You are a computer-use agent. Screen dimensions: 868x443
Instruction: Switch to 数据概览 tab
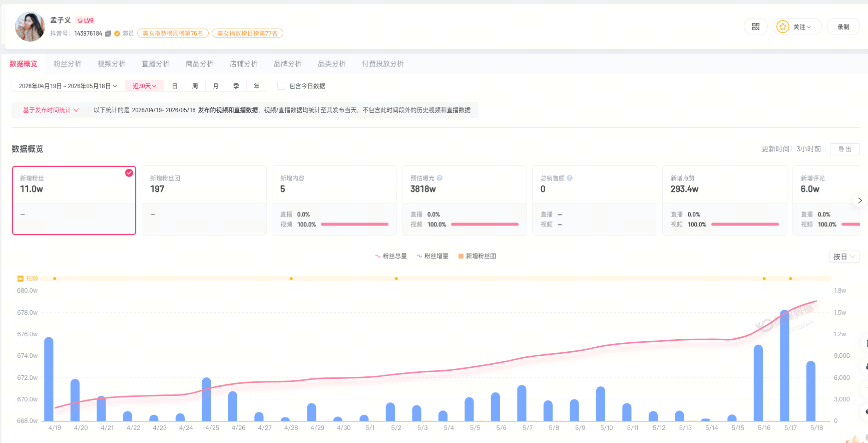(24, 64)
